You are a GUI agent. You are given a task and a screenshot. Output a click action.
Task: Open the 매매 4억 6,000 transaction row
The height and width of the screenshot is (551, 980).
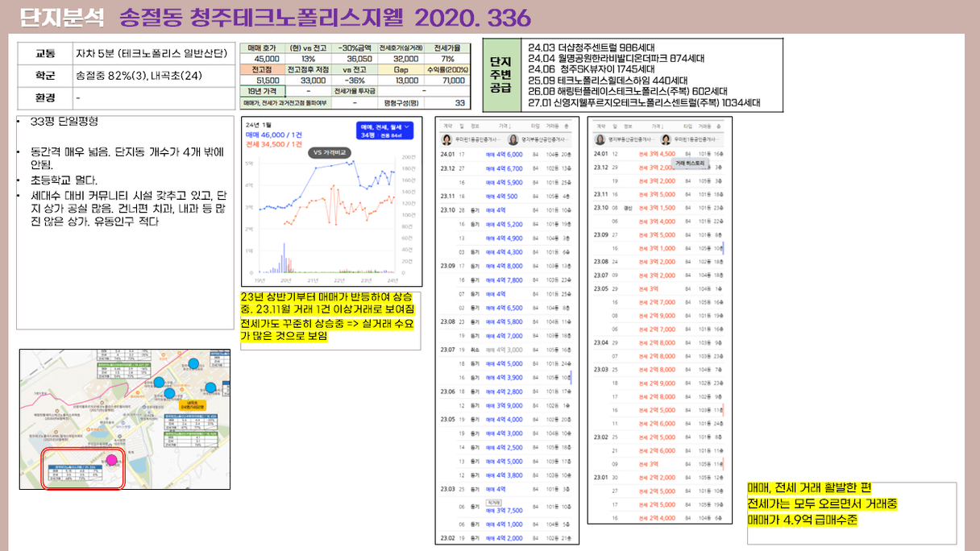[x=505, y=154]
